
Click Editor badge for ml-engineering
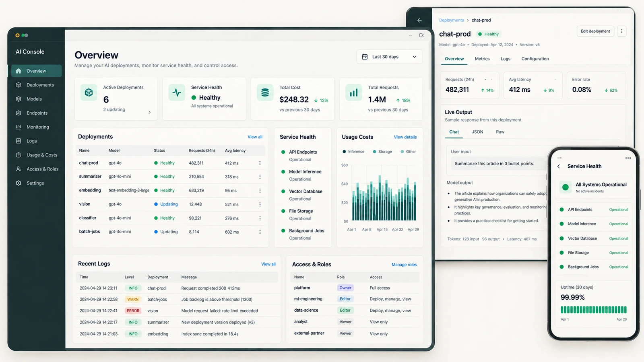345,299
